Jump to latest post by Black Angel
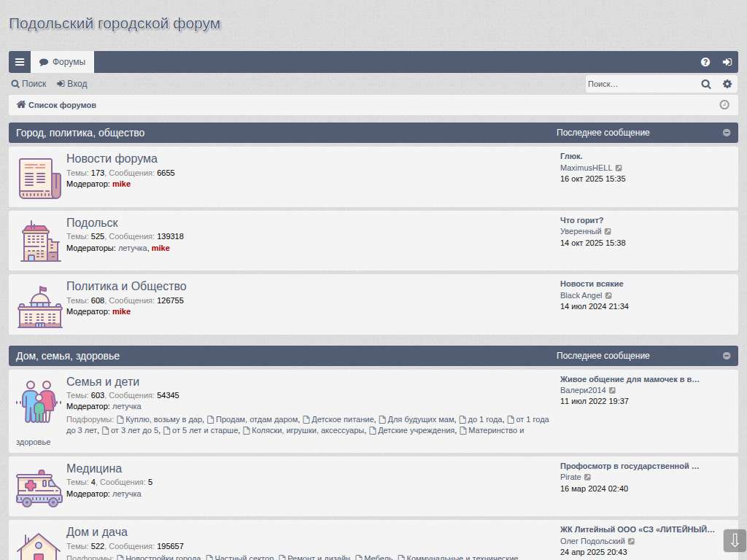The width and height of the screenshot is (747, 560). (608, 296)
